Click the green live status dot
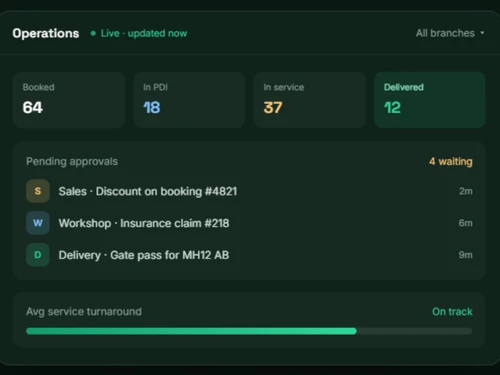The height and width of the screenshot is (375, 500). 93,33
